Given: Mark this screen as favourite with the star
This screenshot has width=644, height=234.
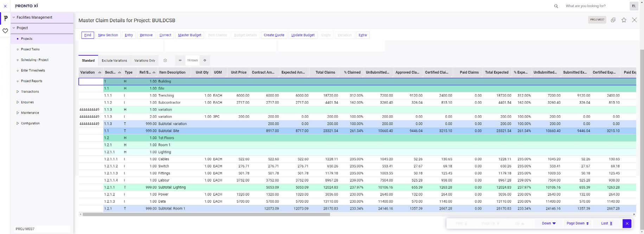Looking at the screenshot, I should [x=624, y=20].
